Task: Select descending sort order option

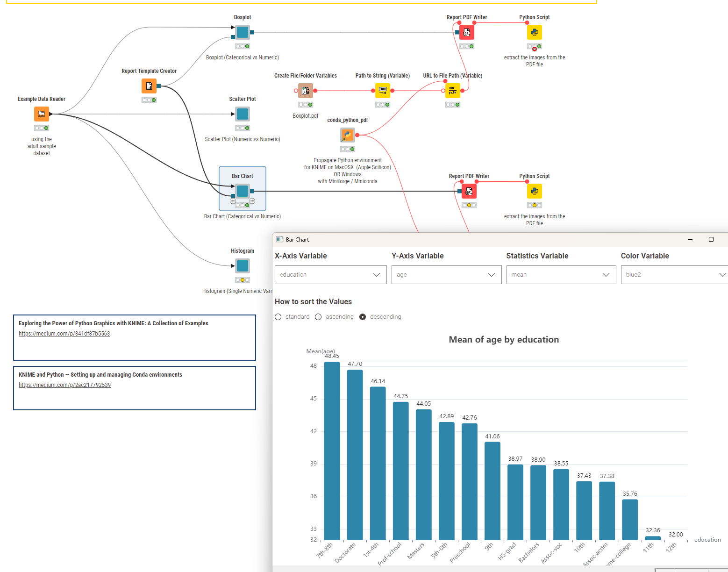Action: (x=363, y=317)
